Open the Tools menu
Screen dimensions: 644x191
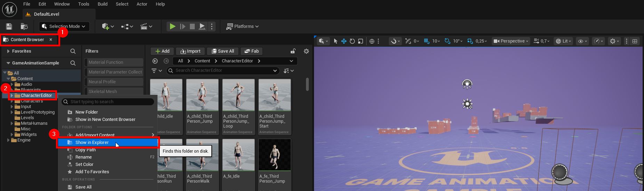click(x=84, y=4)
